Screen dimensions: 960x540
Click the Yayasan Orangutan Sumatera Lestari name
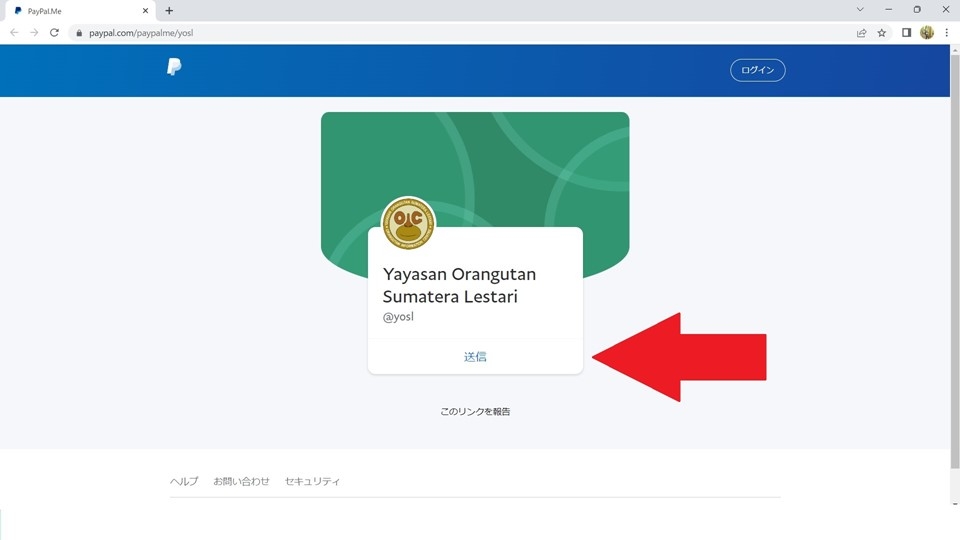point(459,285)
